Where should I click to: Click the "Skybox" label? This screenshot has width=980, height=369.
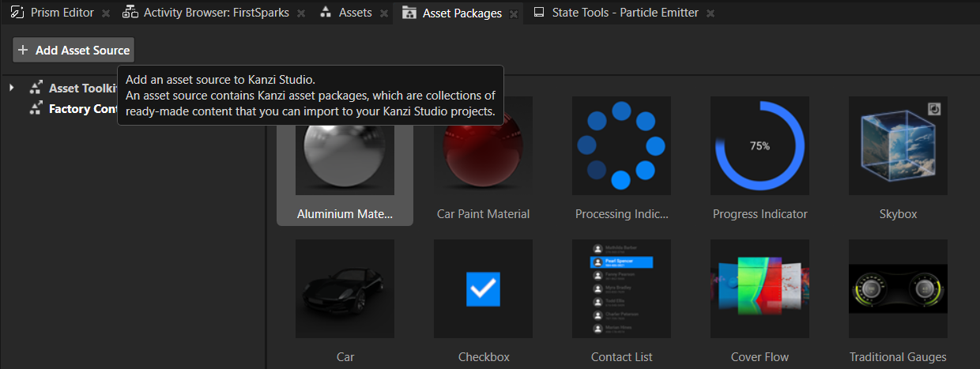[x=898, y=214]
